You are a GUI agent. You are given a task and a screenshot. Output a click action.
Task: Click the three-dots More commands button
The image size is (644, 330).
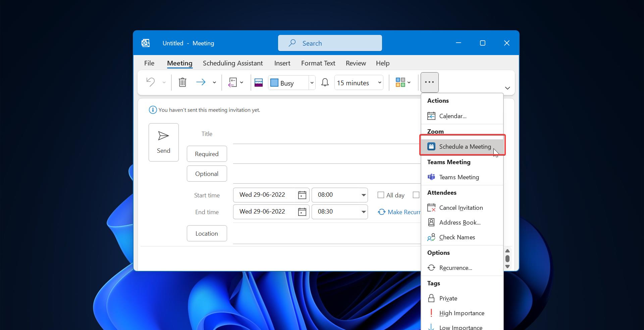430,82
